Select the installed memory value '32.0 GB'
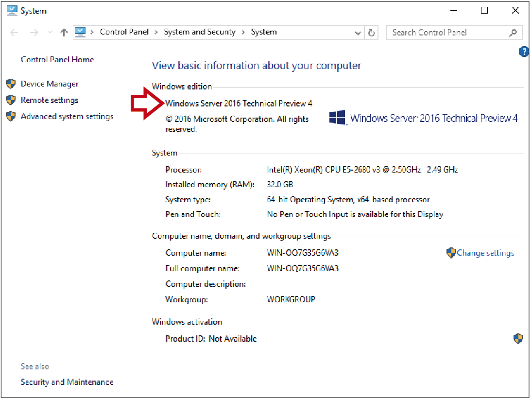The image size is (532, 400). (280, 185)
